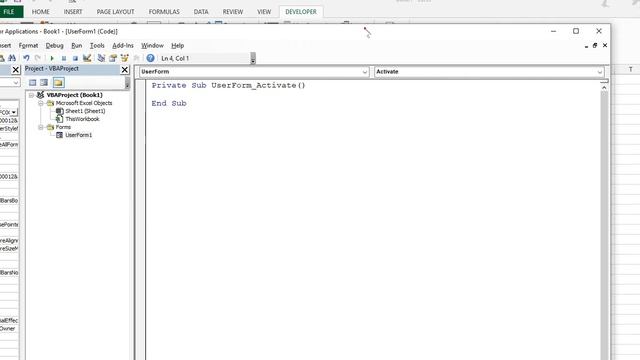
Task: Select ThisWorkbook in project tree
Action: (82, 119)
